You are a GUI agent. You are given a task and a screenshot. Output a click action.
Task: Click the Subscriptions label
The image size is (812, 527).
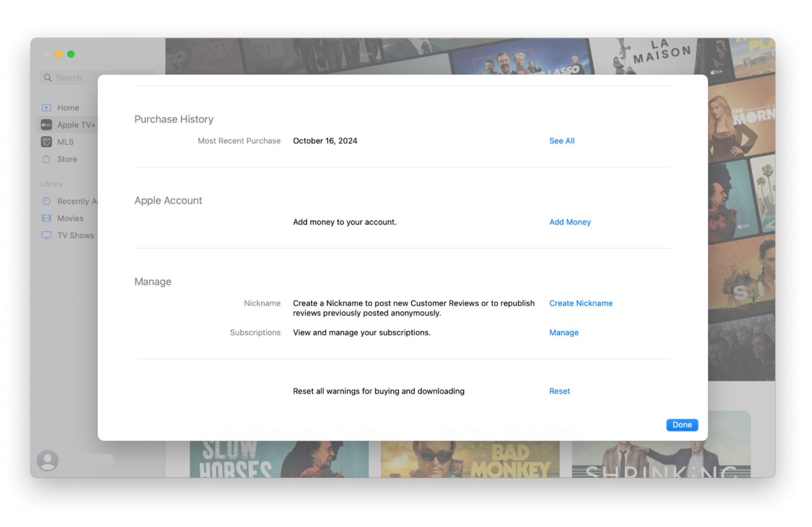tap(255, 333)
